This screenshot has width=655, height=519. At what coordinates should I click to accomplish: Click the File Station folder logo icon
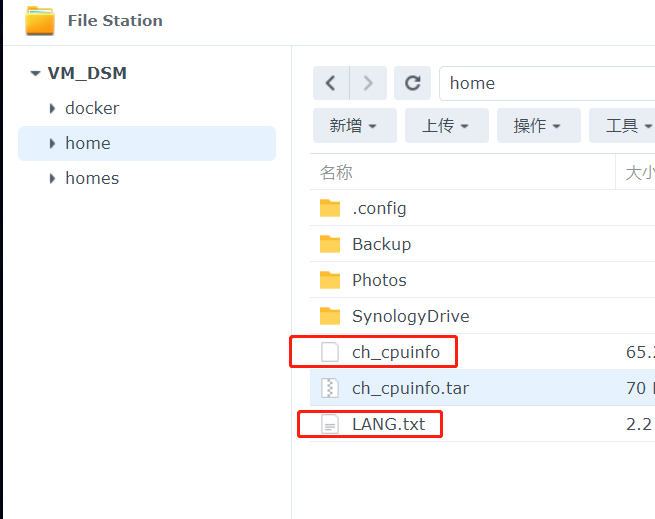point(40,20)
